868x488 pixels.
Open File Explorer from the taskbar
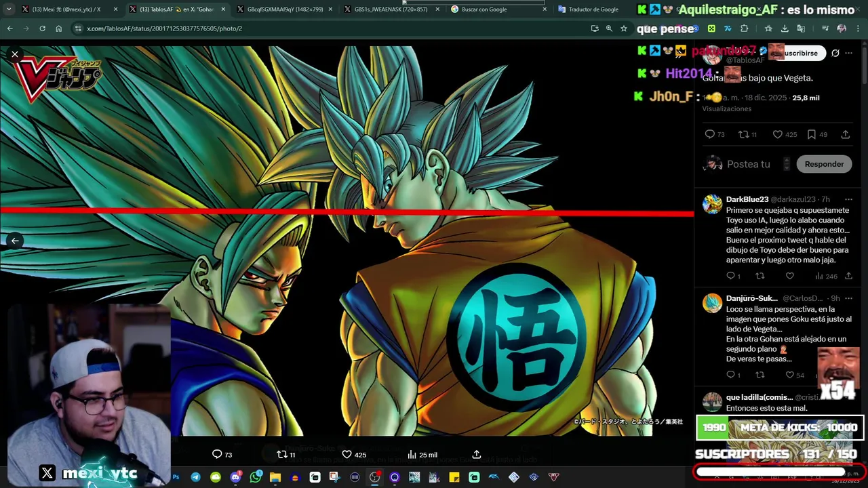(275, 477)
